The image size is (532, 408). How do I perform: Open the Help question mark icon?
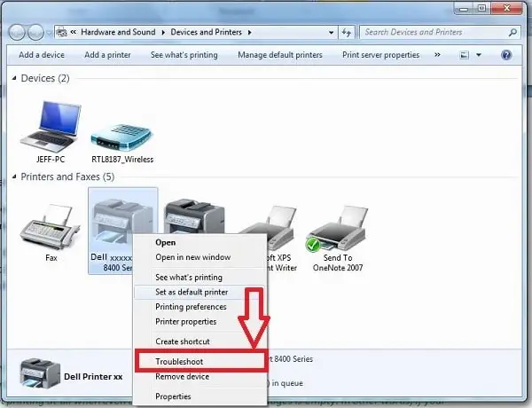tap(506, 55)
